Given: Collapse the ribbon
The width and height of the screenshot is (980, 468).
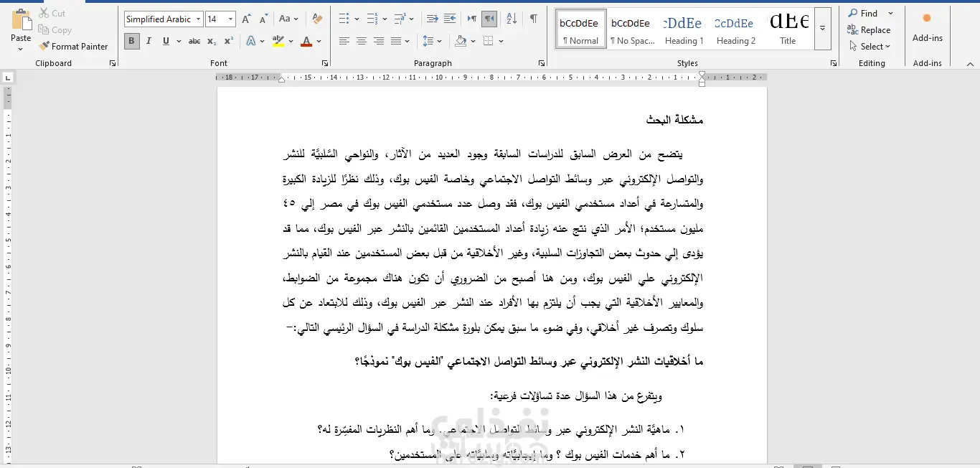Looking at the screenshot, I should (971, 63).
